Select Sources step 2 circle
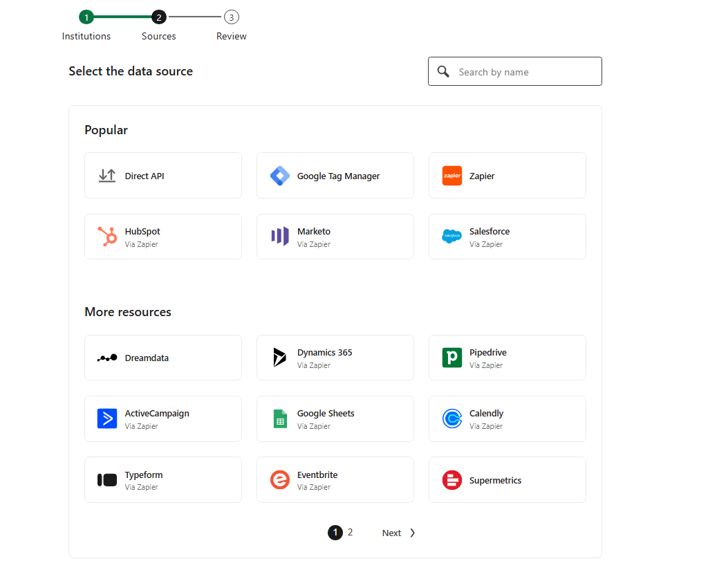 (x=159, y=17)
